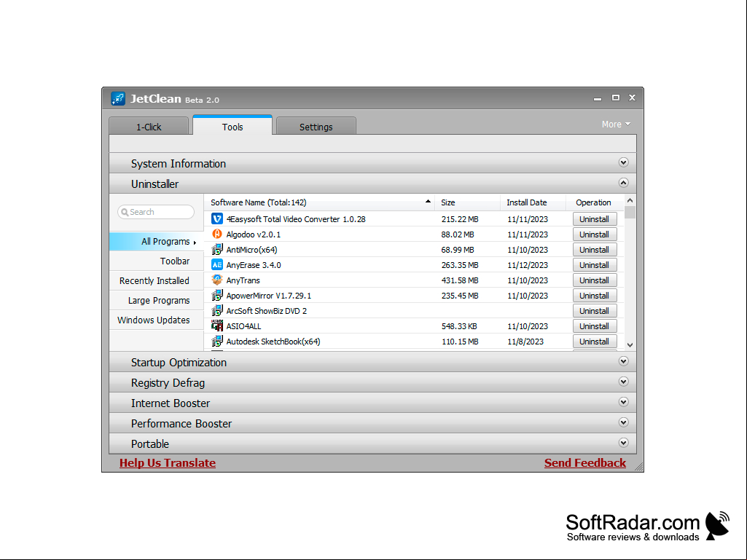The image size is (747, 560).
Task: Show Windows Updates list
Action: coord(156,320)
